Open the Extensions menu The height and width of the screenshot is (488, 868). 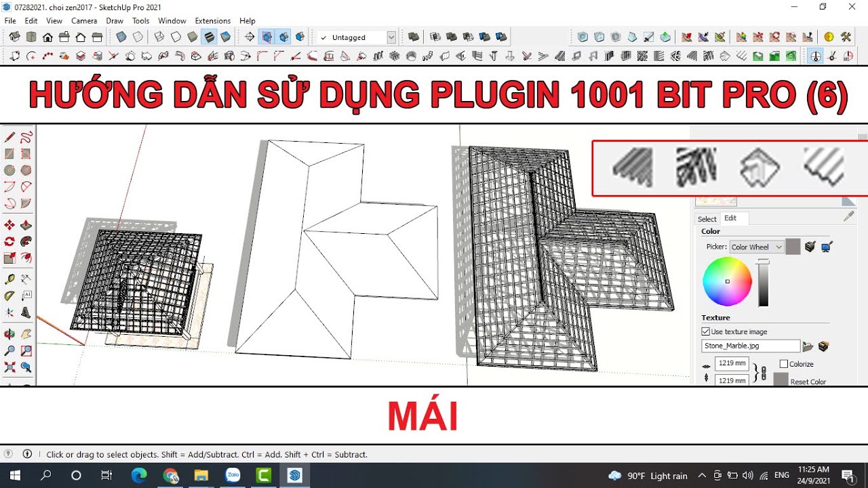pyautogui.click(x=212, y=21)
